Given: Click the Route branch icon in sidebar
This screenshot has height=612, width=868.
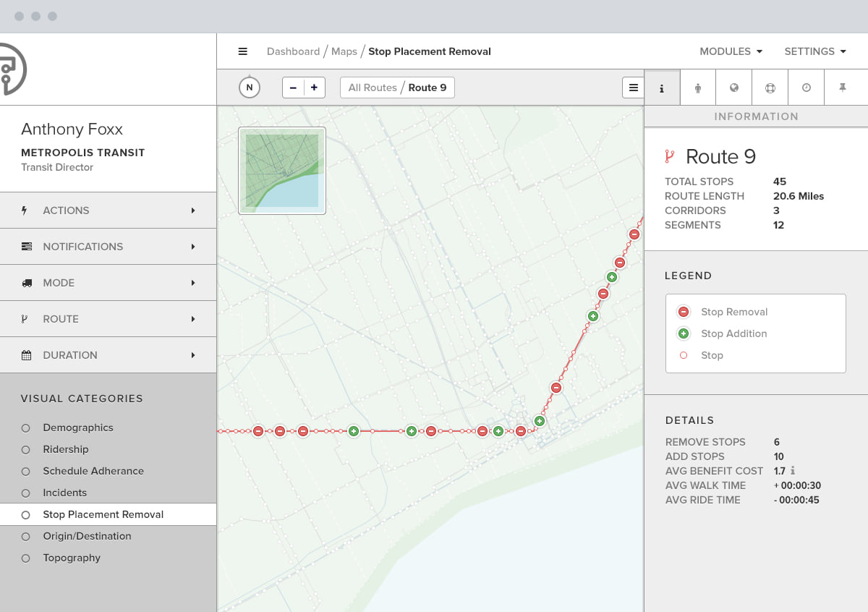Looking at the screenshot, I should pyautogui.click(x=25, y=319).
